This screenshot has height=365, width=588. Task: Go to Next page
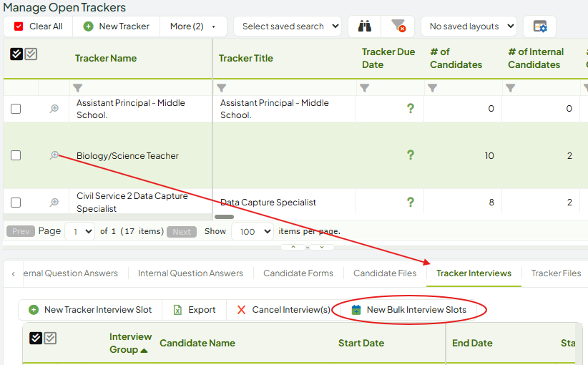coord(182,232)
